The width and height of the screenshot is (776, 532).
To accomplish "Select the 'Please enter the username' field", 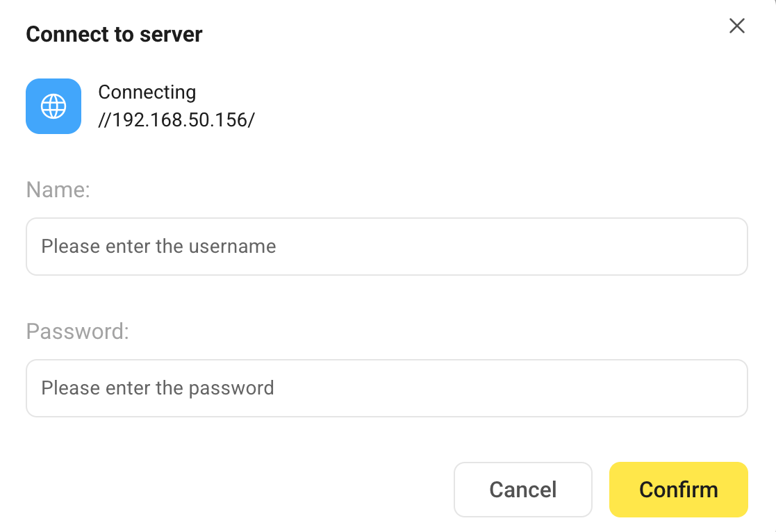I will (x=387, y=247).
